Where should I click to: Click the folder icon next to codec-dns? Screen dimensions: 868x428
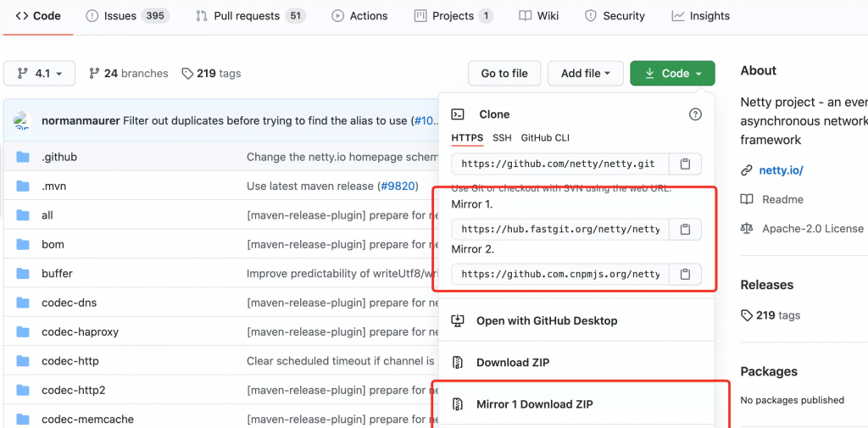pyautogui.click(x=22, y=303)
